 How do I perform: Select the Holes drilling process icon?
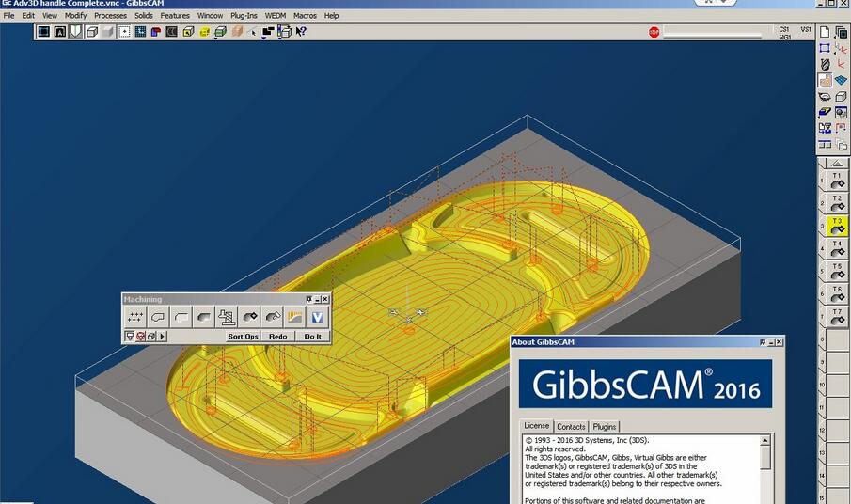coord(135,317)
